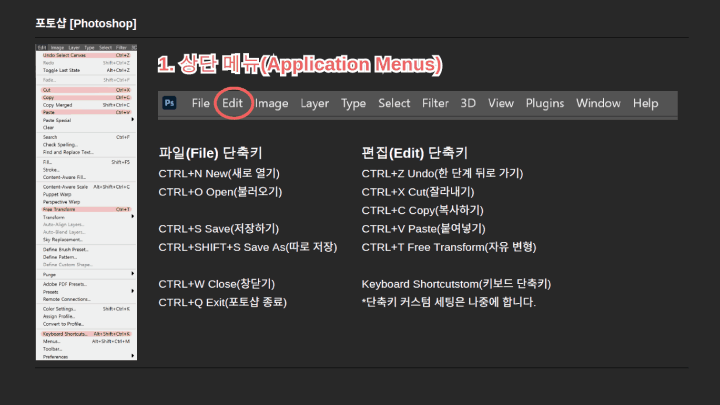Screen dimensions: 720x405
Task: Click Edit tab in small menu screenshot
Action: pyautogui.click(x=42, y=47)
